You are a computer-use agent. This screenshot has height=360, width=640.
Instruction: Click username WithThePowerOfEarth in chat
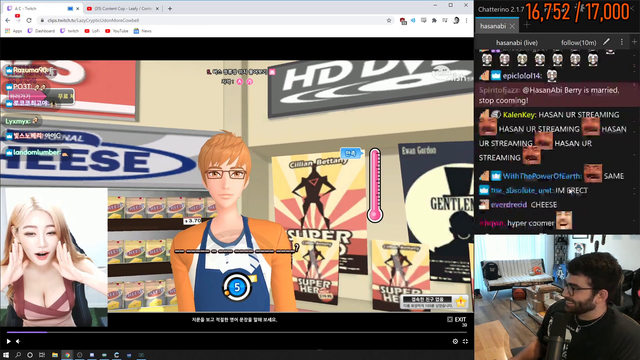(x=542, y=176)
